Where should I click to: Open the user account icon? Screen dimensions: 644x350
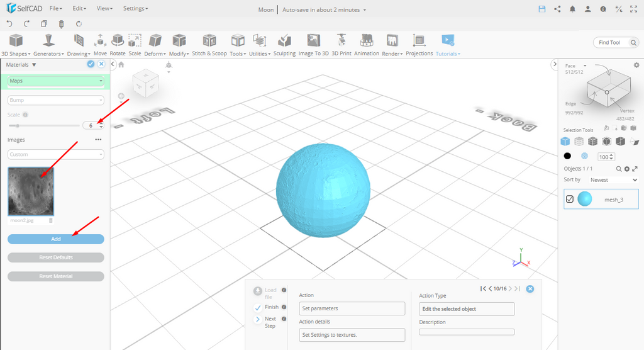tap(588, 9)
